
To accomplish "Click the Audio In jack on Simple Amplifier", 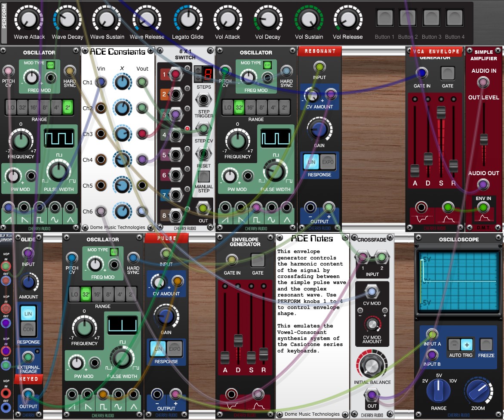I will (x=483, y=82).
